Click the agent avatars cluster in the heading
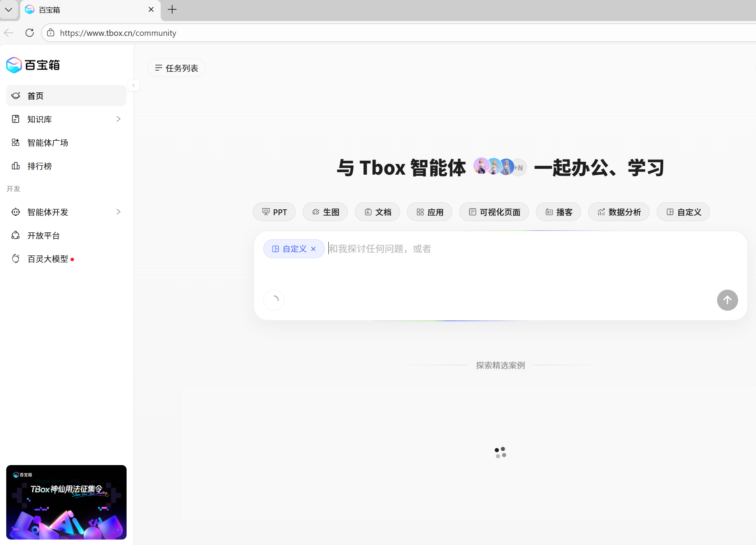Image resolution: width=756 pixels, height=545 pixels. (500, 167)
